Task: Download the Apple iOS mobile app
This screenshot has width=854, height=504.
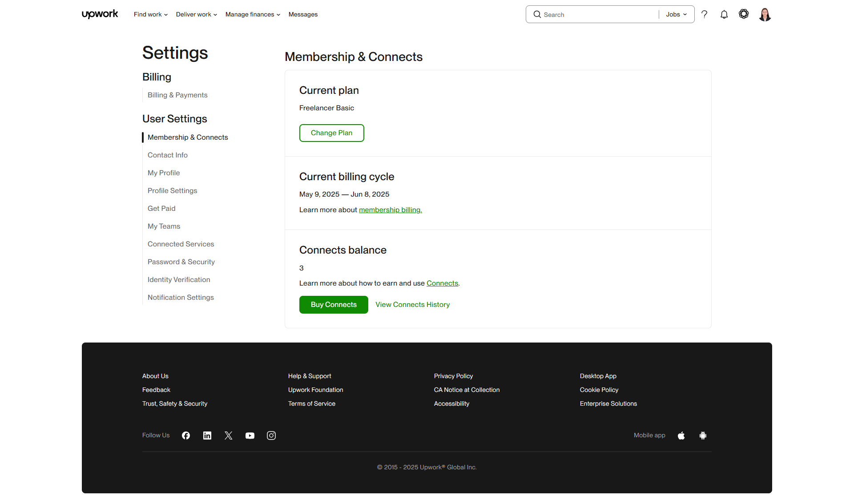Action: (681, 435)
